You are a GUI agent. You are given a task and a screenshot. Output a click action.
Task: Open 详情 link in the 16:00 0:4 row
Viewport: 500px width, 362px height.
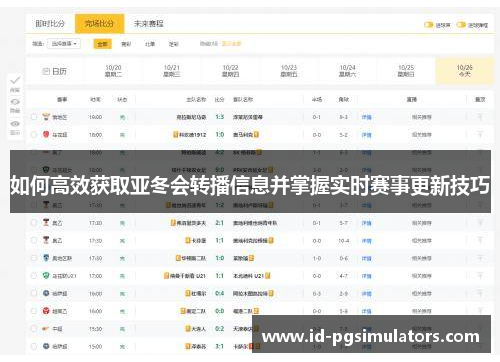[366, 293]
